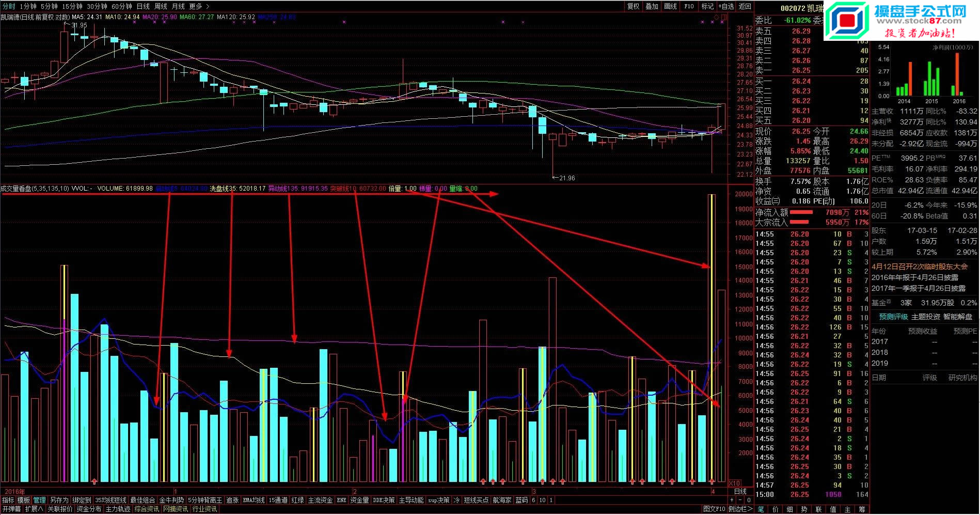Image resolution: width=980 pixels, height=515 pixels.
Task: Click the 冷 indicator button
Action: click(456, 500)
